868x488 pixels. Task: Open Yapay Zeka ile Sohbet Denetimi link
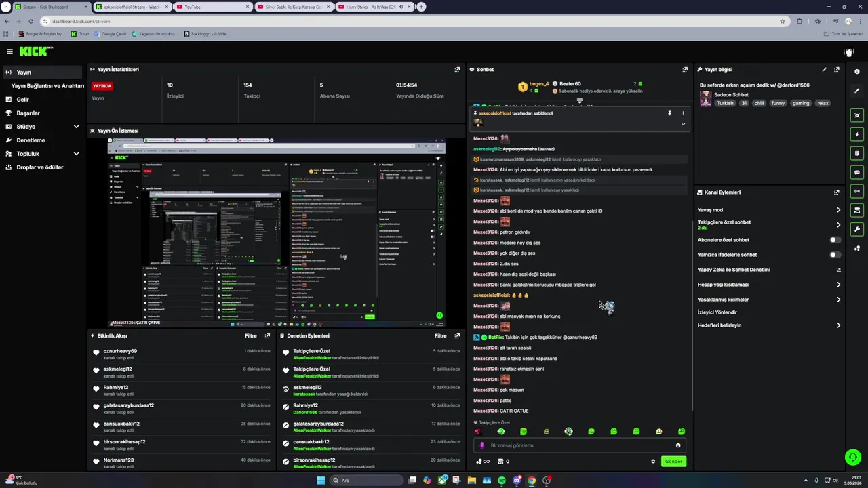(769, 270)
